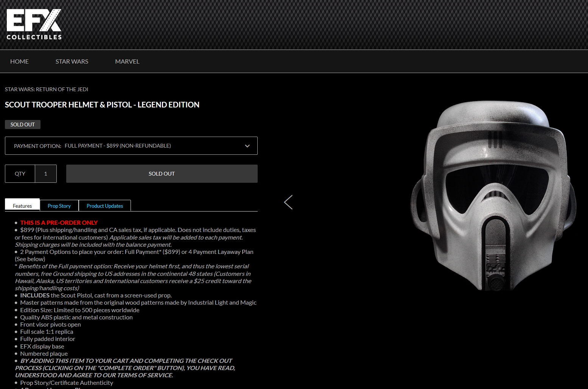Switch to the Prop Story tab
The width and height of the screenshot is (588, 389).
click(x=59, y=205)
